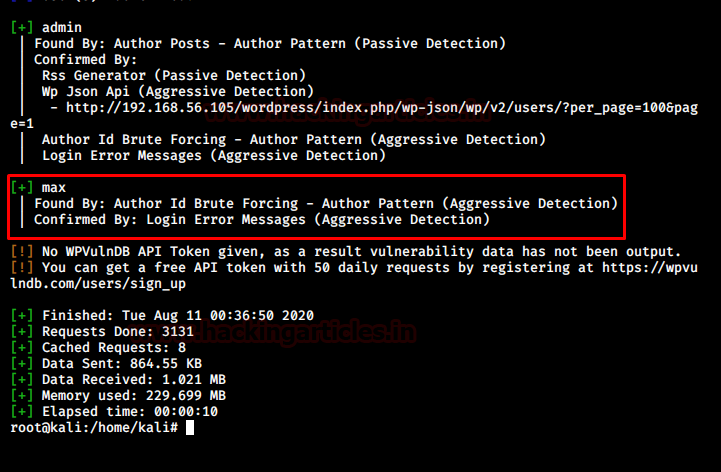Click the [!] marker before free API token

pyautogui.click(x=21, y=268)
